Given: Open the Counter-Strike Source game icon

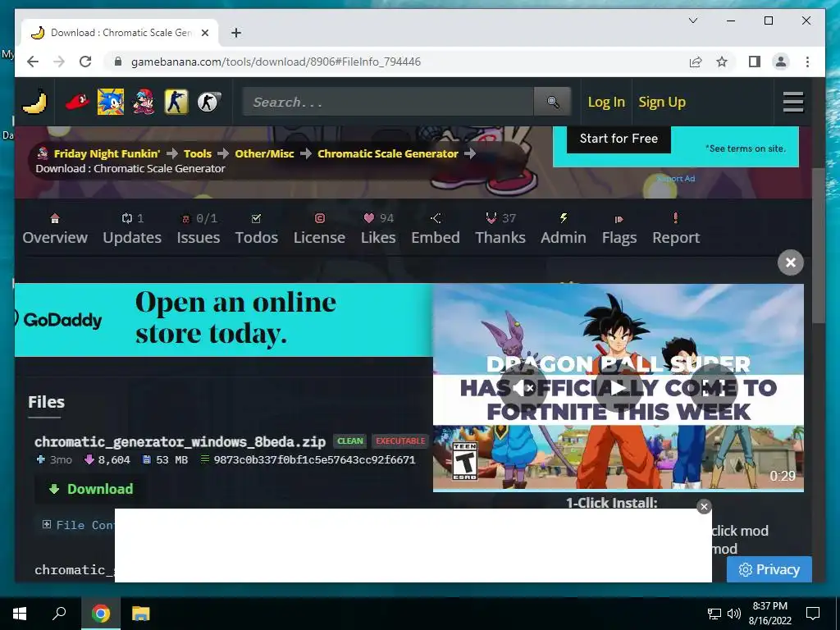Looking at the screenshot, I should [208, 101].
